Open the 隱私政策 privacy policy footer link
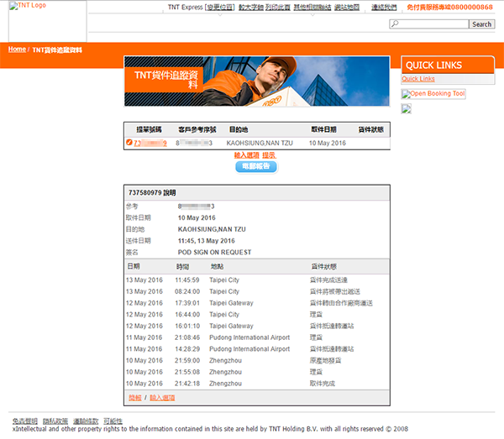 pyautogui.click(x=55, y=421)
